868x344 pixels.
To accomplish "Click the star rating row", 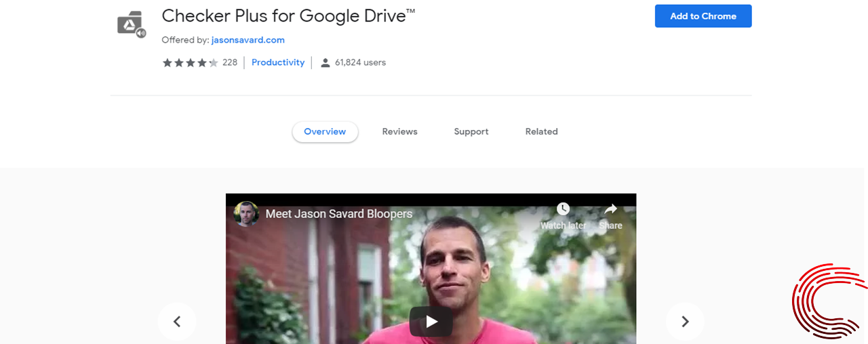I will pos(190,62).
